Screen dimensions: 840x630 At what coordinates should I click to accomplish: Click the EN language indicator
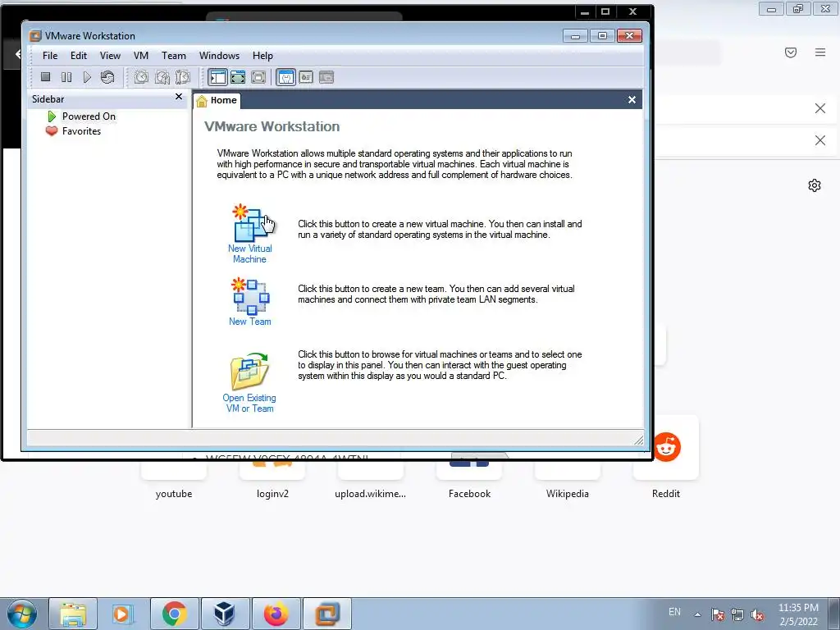[674, 612]
